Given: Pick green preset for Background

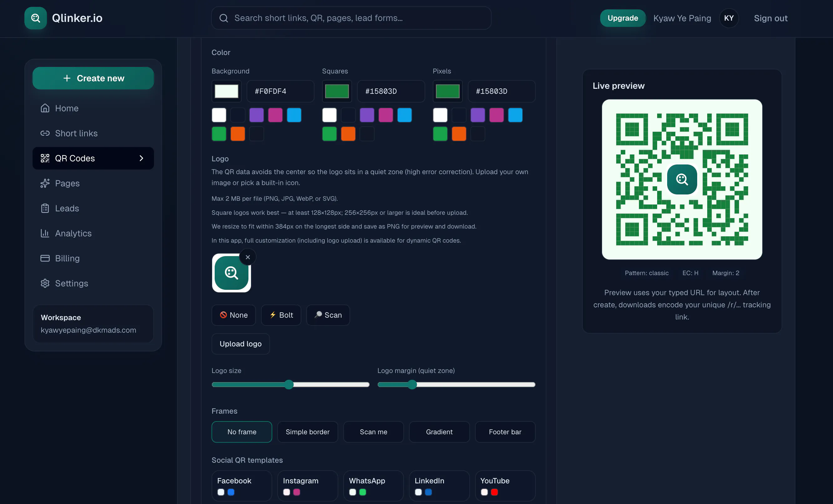Looking at the screenshot, I should (219, 134).
